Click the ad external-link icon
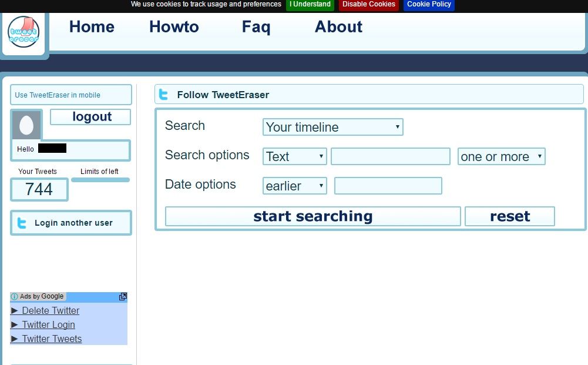Image resolution: width=588 pixels, height=365 pixels. (x=123, y=296)
